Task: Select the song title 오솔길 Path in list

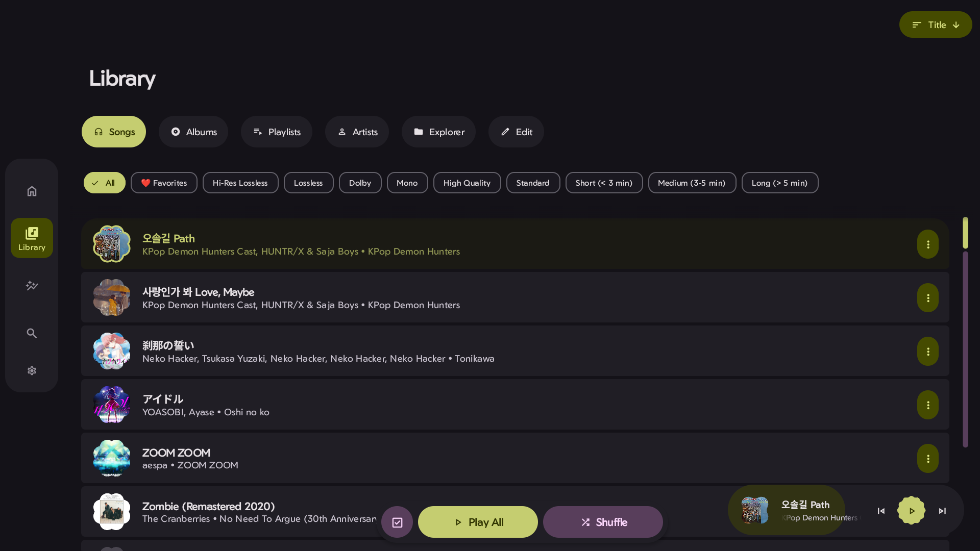Action: click(x=168, y=238)
